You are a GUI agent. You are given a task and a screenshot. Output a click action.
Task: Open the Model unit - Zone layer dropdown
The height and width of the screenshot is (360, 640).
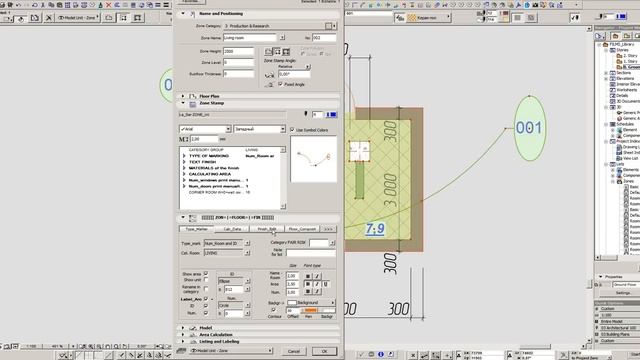231,351
